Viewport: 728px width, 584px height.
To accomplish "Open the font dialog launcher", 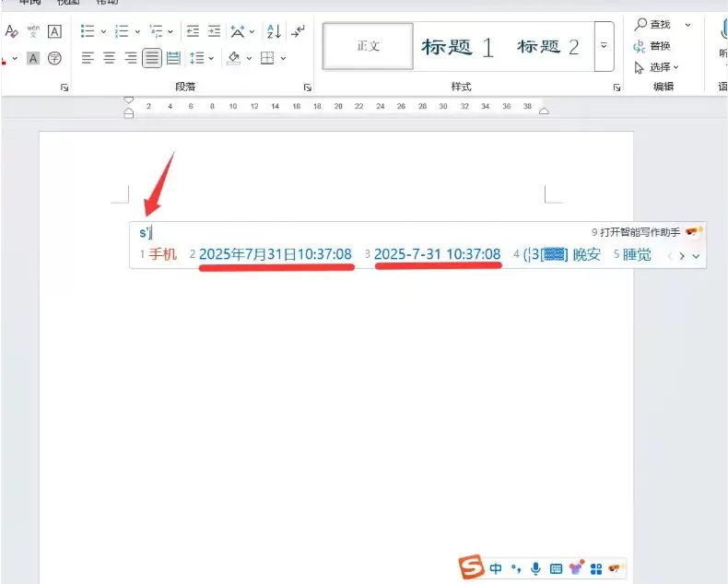I will pos(65,88).
